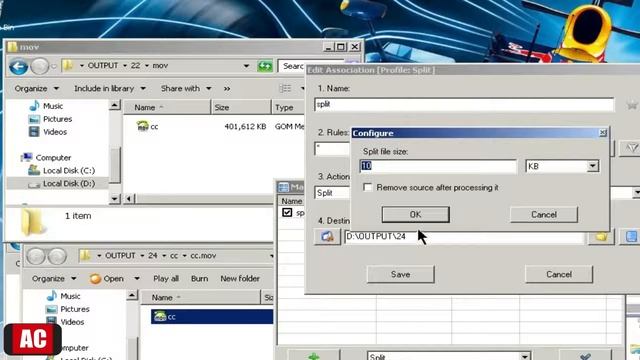Click the blue checkmark icon at bottom right
The width and height of the screenshot is (640, 360).
point(585,356)
